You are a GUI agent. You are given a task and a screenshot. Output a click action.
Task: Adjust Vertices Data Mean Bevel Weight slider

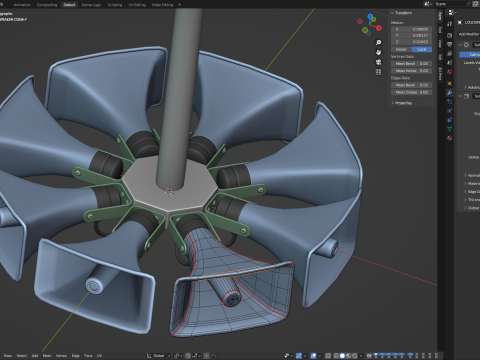(x=411, y=63)
